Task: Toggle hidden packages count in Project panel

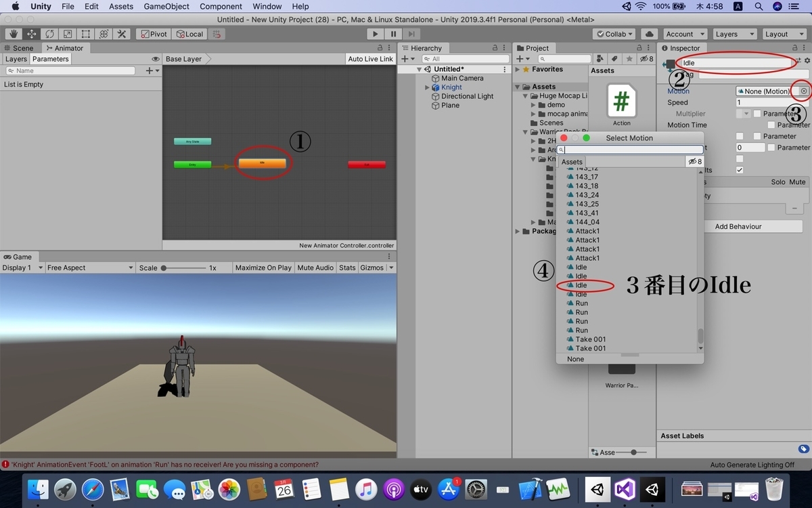Action: pyautogui.click(x=648, y=59)
